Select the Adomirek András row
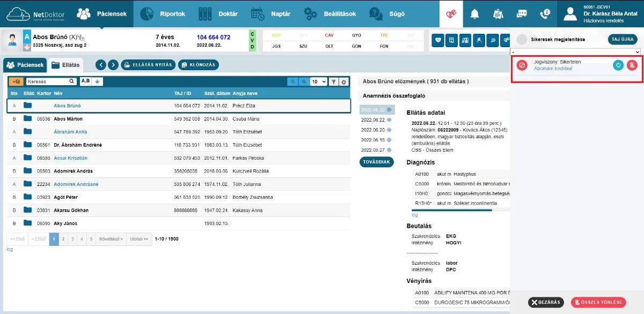The height and width of the screenshot is (314, 644). (x=178, y=171)
